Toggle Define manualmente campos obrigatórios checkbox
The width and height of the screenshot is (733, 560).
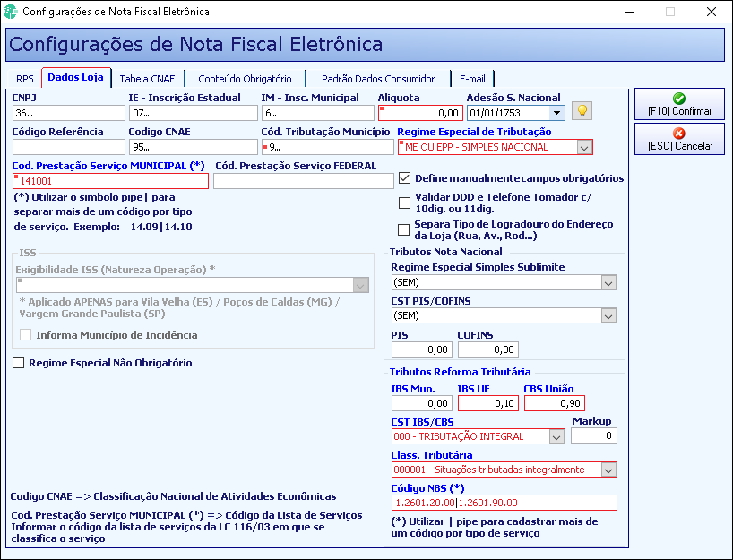tap(404, 178)
